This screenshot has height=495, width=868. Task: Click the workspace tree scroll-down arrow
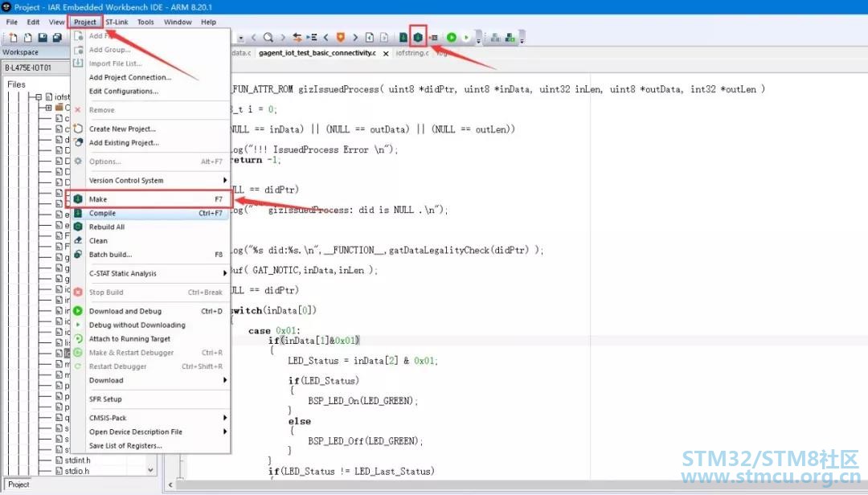point(150,470)
